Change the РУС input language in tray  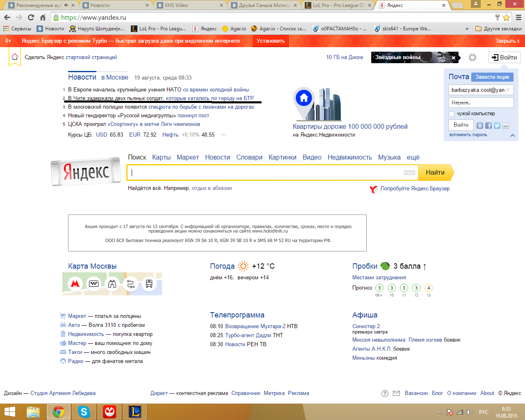click(484, 412)
